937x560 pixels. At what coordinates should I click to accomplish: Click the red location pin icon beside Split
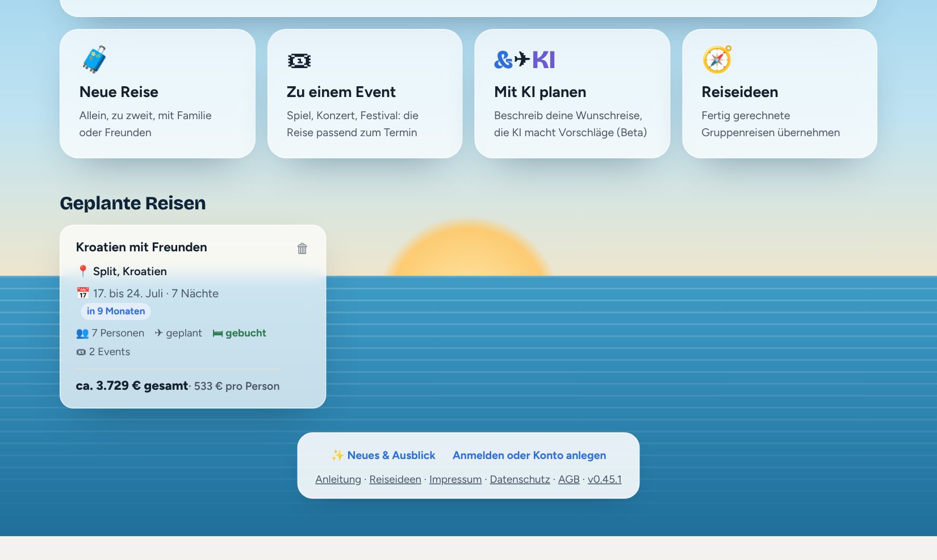(x=83, y=271)
